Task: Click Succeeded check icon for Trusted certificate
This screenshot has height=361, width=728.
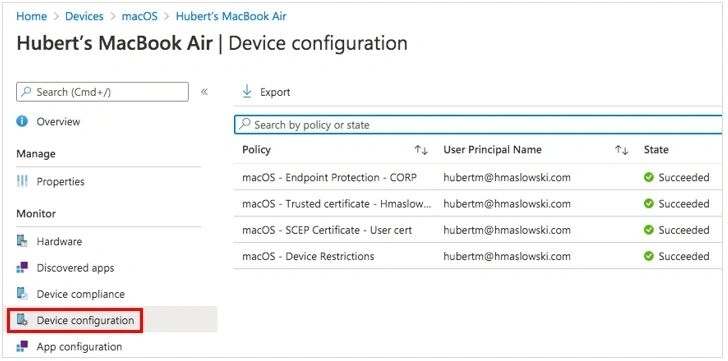Action: point(649,204)
